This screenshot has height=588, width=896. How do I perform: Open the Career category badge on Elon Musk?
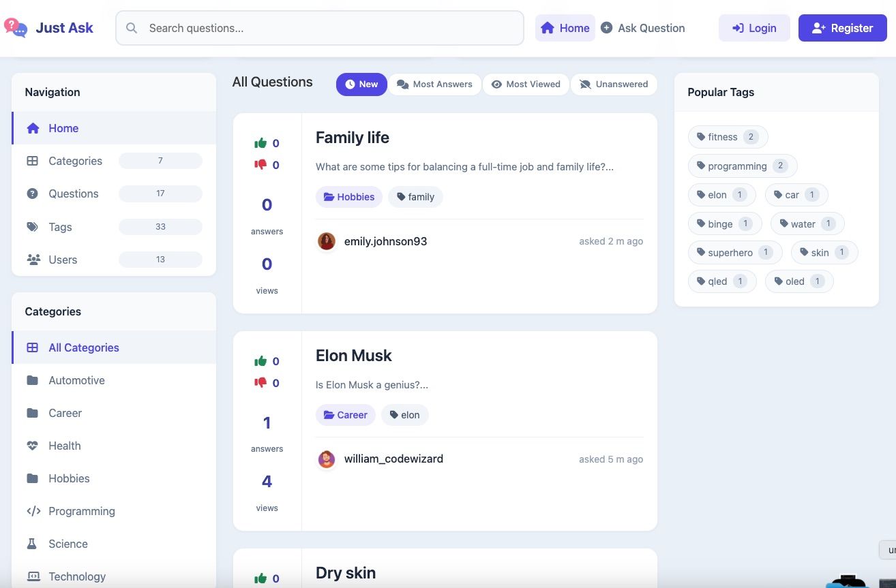pos(346,415)
